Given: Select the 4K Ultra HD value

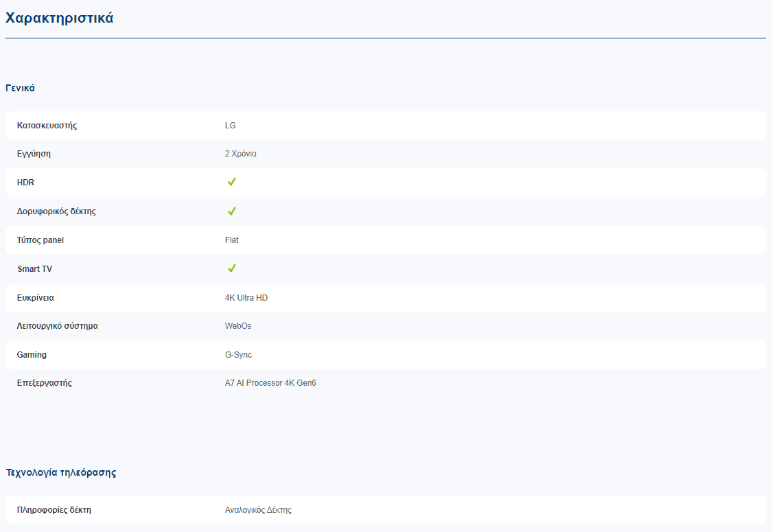Looking at the screenshot, I should [x=246, y=297].
